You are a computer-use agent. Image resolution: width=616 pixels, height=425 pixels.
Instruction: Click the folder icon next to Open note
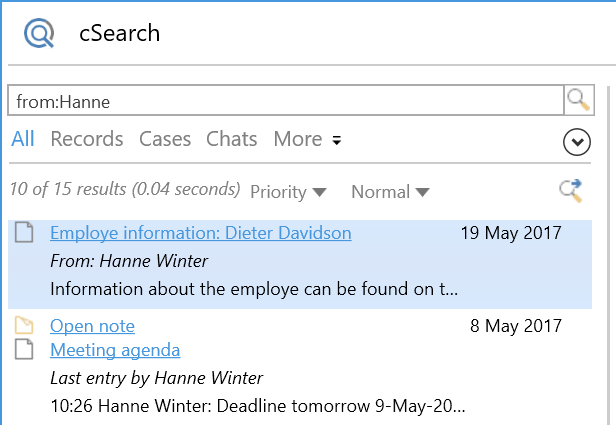pos(25,326)
